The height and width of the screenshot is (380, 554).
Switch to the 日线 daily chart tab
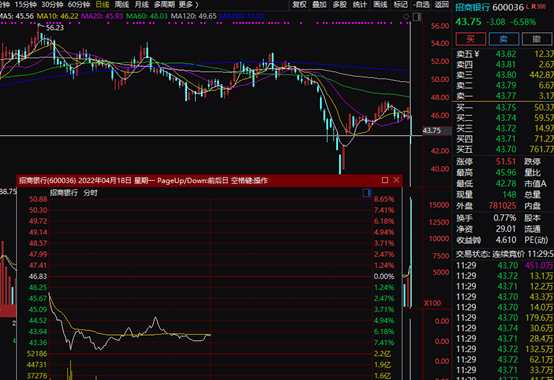coord(102,5)
